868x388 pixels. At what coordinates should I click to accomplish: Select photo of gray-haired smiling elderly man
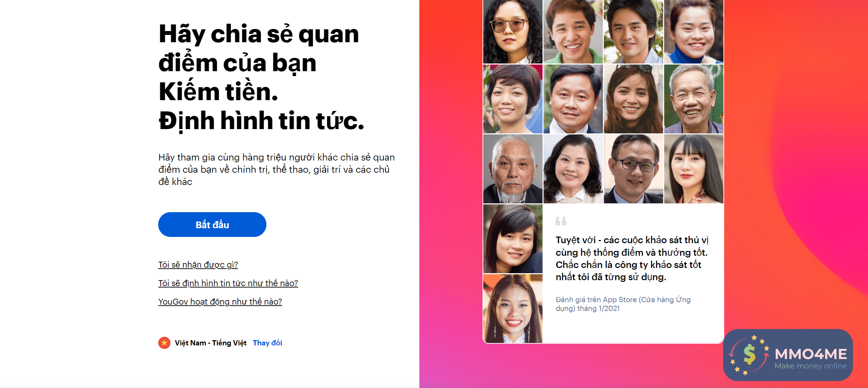pos(694,99)
